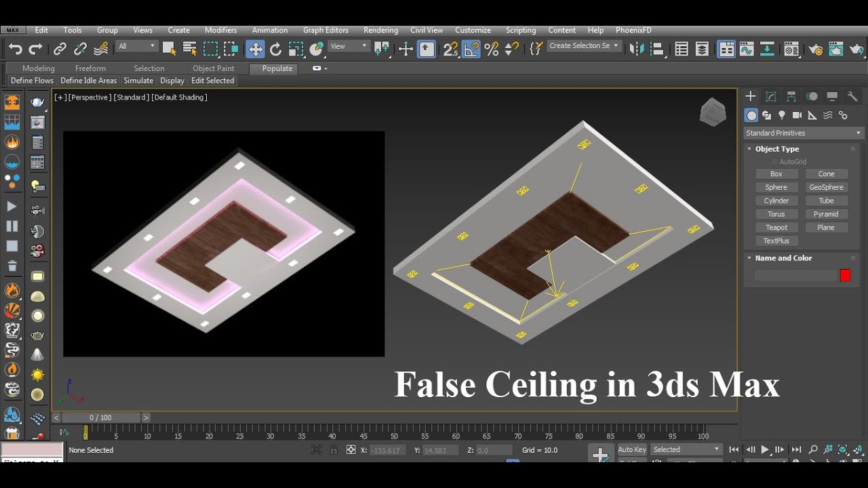Choose the Rectangular Selection Region tool
This screenshot has height=488, width=868.
211,49
